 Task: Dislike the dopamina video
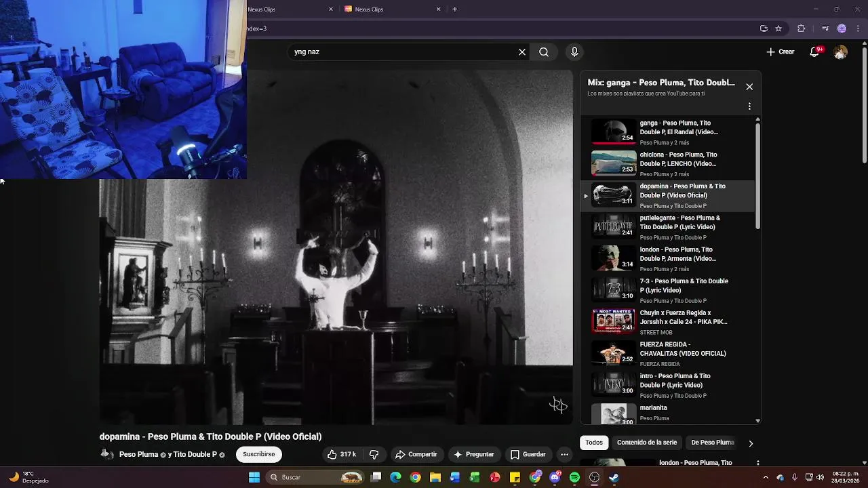(374, 454)
